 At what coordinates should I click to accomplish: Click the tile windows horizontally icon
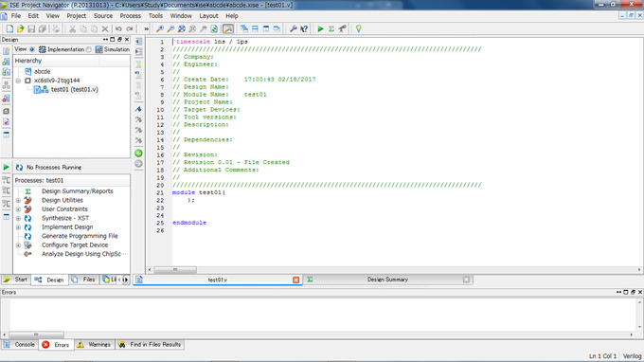(x=255, y=28)
